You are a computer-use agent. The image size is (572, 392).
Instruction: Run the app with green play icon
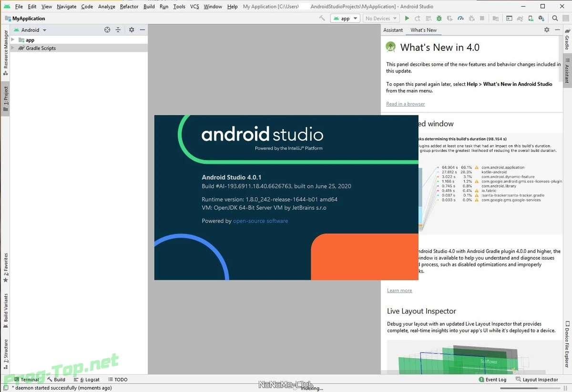click(x=407, y=19)
